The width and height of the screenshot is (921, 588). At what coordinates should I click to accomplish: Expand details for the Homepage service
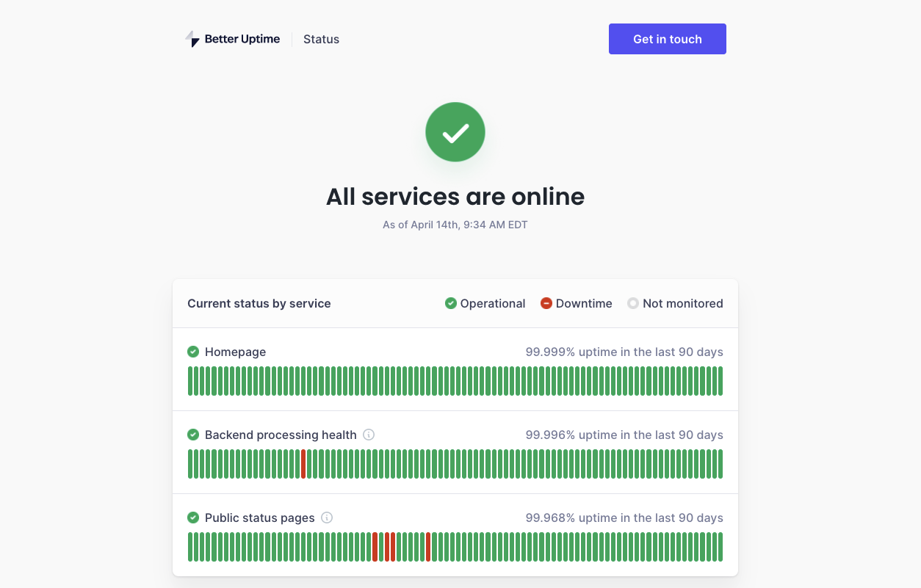455,369
